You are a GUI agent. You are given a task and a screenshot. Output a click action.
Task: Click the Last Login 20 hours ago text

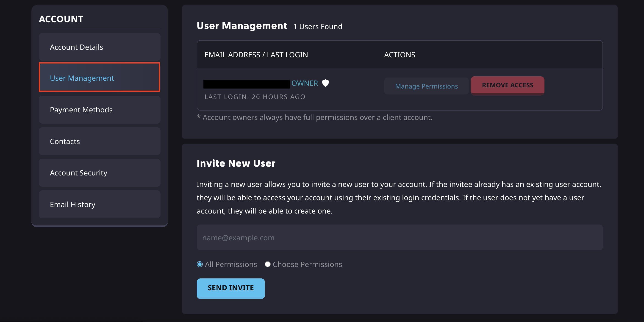coord(255,97)
